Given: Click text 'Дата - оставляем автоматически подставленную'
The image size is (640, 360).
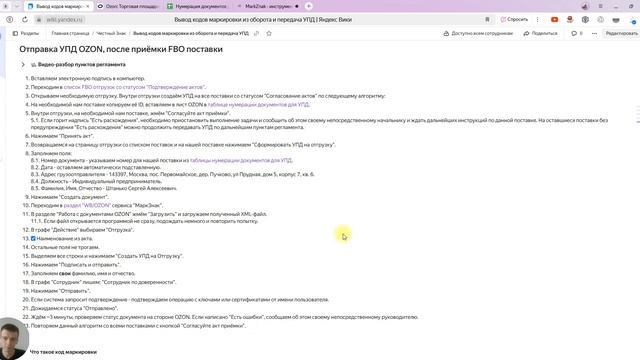Looking at the screenshot, I should (101, 167).
